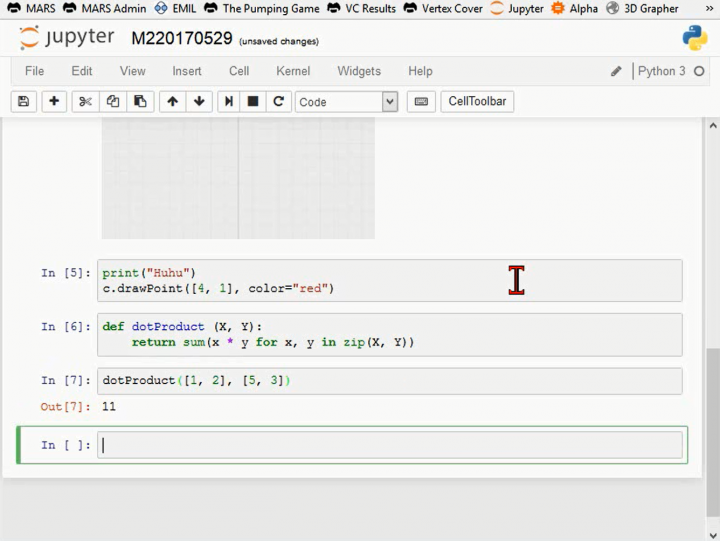
Task: Open the File menu
Action: click(34, 71)
